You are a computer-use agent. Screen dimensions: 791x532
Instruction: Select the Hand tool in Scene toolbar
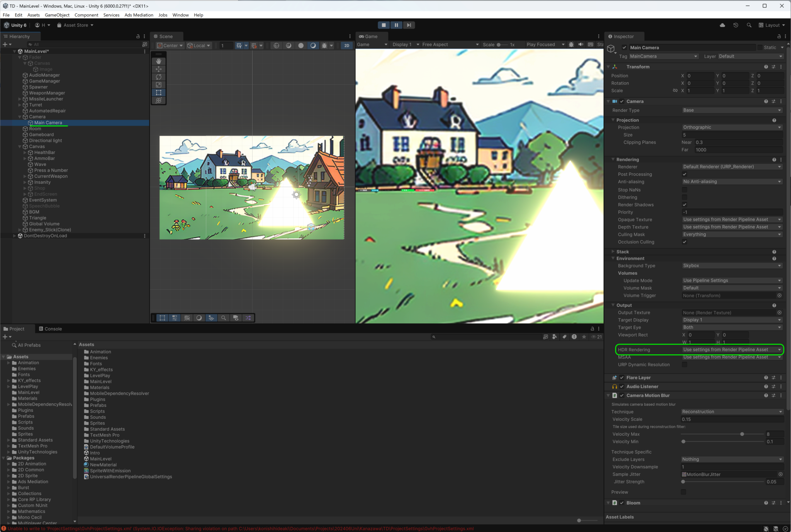[158, 61]
